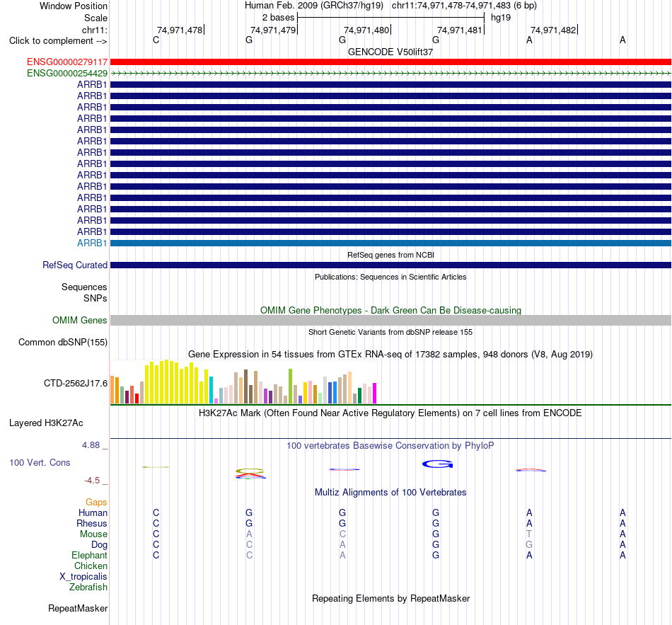This screenshot has height=625, width=672.
Task: Click the OMIM Genes label
Action: (80, 321)
